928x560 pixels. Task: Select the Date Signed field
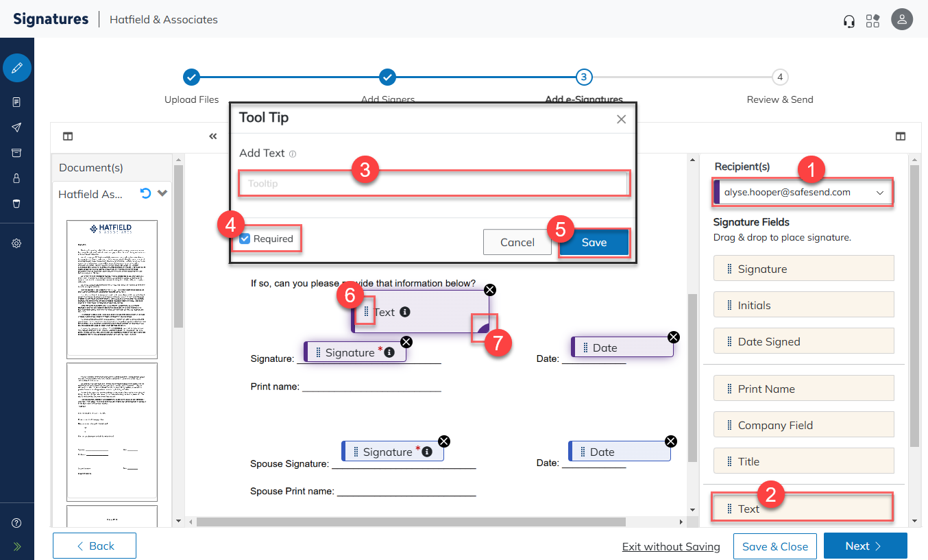pyautogui.click(x=804, y=341)
